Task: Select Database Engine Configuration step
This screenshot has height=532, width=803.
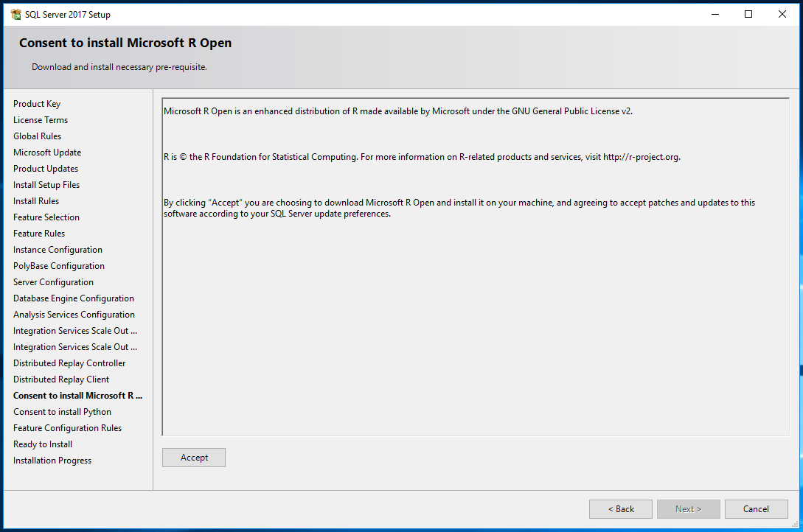Action: pyautogui.click(x=74, y=298)
